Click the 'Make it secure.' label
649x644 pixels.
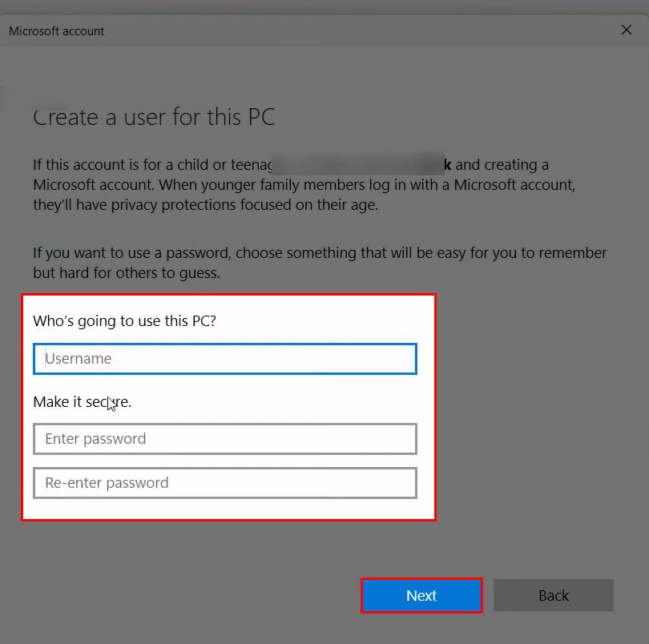pyautogui.click(x=82, y=402)
